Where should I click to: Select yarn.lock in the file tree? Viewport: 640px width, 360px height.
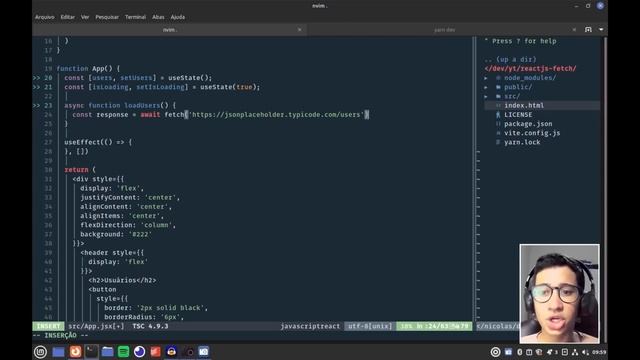point(522,142)
